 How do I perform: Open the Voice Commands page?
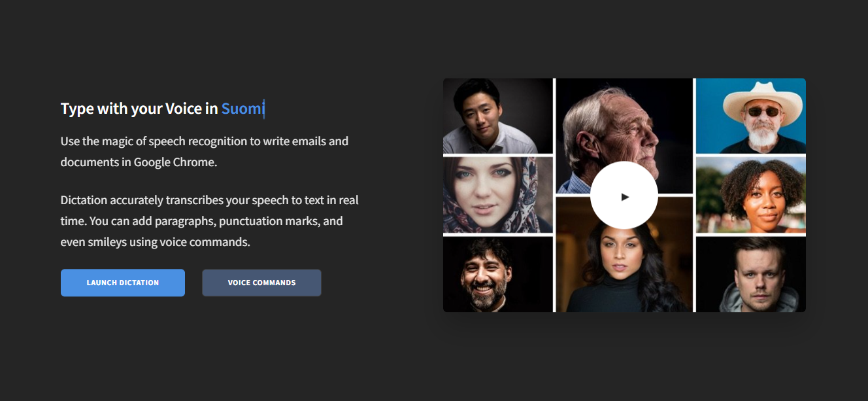(261, 283)
